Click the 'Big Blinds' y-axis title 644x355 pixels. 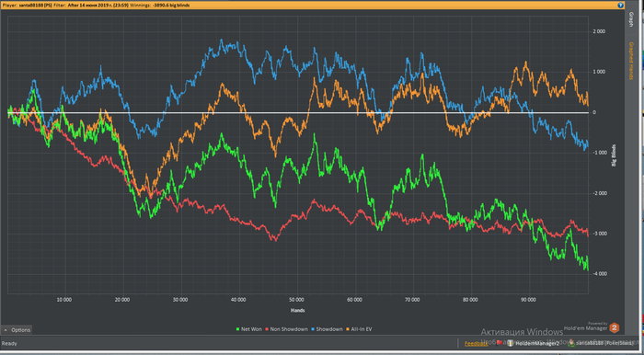click(615, 155)
